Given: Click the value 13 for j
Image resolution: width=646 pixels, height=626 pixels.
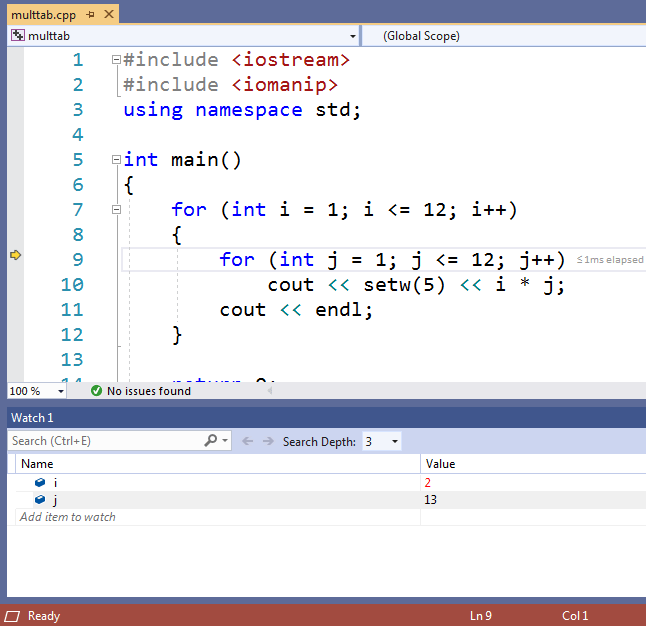Looking at the screenshot, I should pos(431,499).
